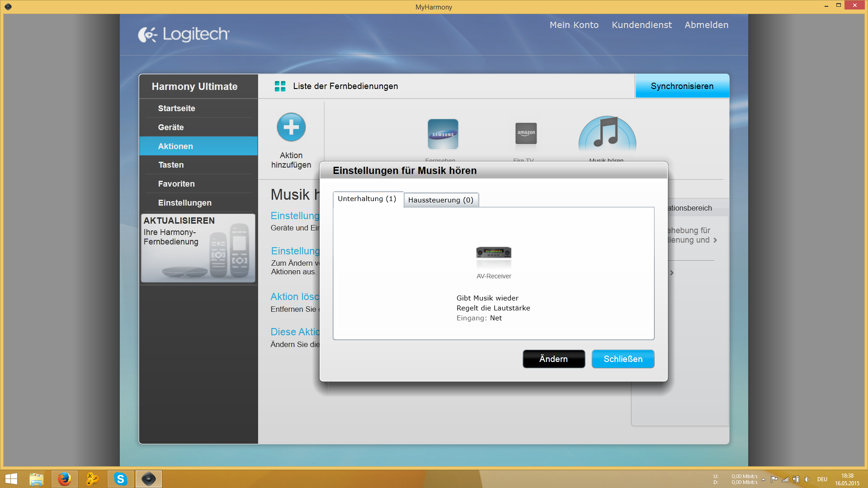Click the Aktion hinzufügen plus icon
Image resolution: width=868 pixels, height=488 pixels.
coord(291,127)
